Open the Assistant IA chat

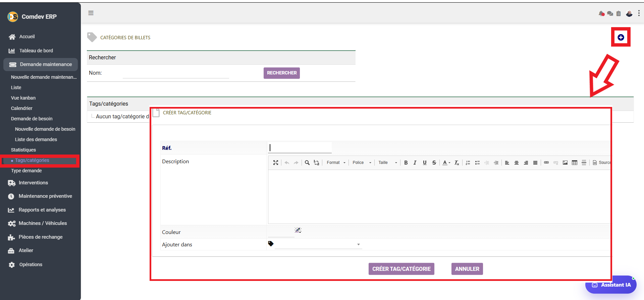(x=611, y=285)
